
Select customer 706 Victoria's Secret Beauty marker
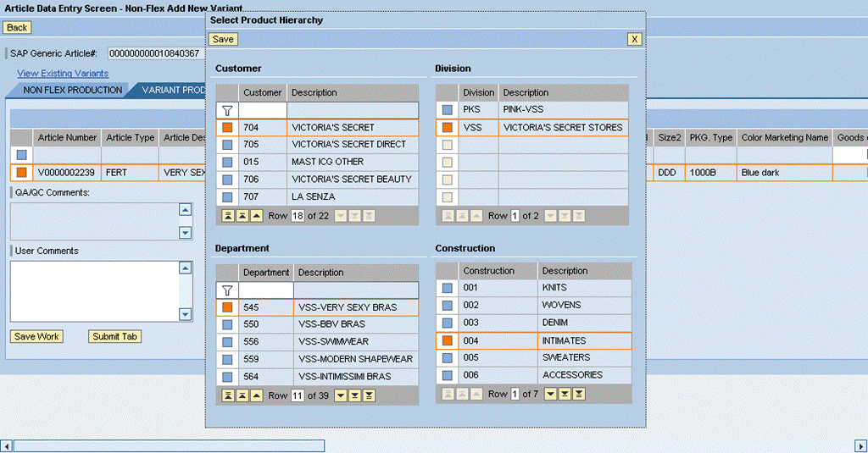[227, 180]
